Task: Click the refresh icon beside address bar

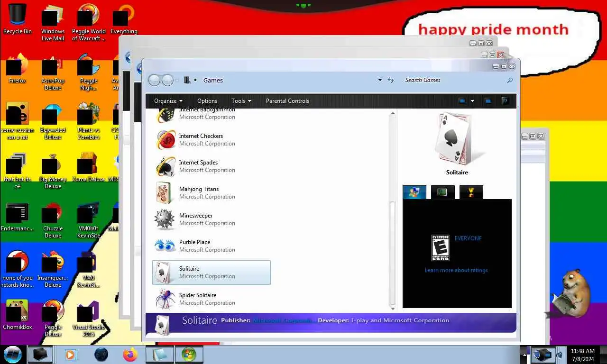Action: click(391, 80)
